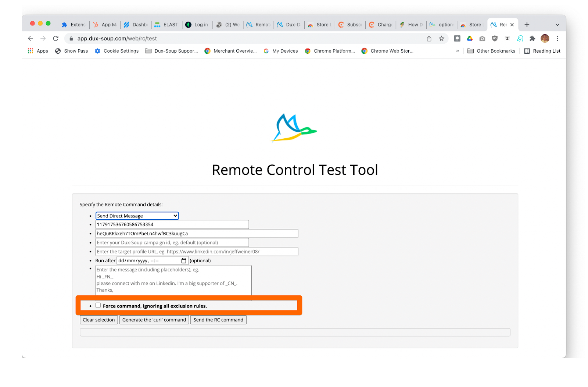Viewport: 588px width, 387px height.
Task: Open the Apps grid shortcut
Action: [x=38, y=51]
